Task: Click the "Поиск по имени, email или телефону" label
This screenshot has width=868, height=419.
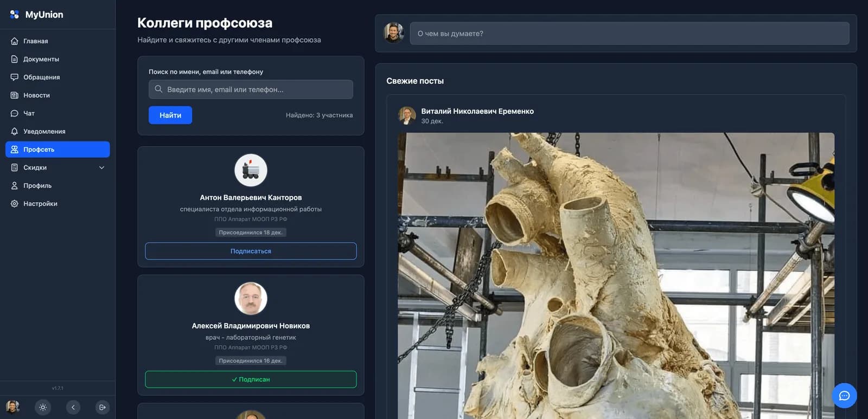Action: tap(206, 72)
